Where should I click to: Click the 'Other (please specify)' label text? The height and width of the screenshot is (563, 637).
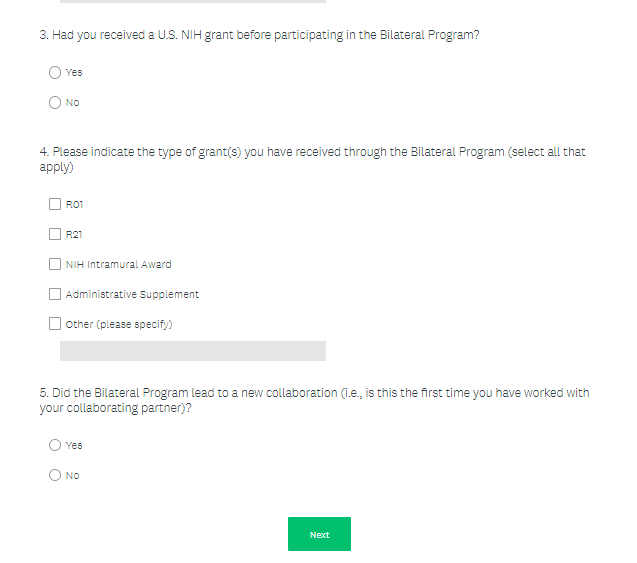(119, 325)
